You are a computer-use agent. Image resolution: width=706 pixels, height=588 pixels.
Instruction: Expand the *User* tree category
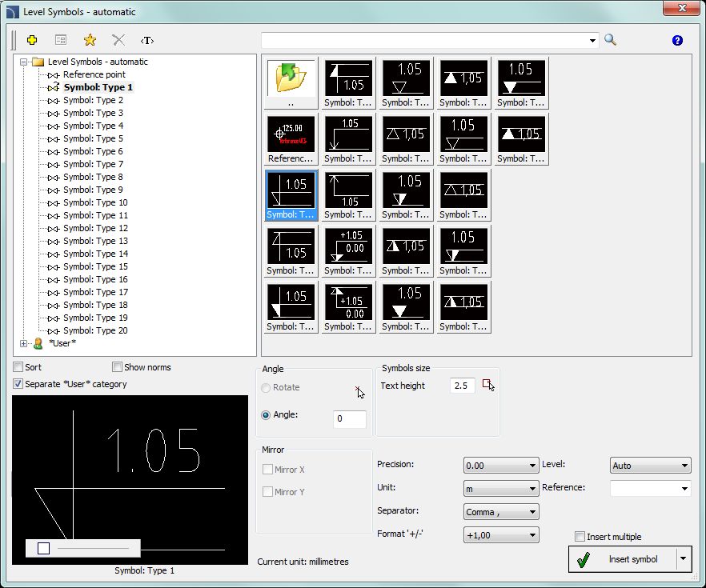pyautogui.click(x=23, y=343)
